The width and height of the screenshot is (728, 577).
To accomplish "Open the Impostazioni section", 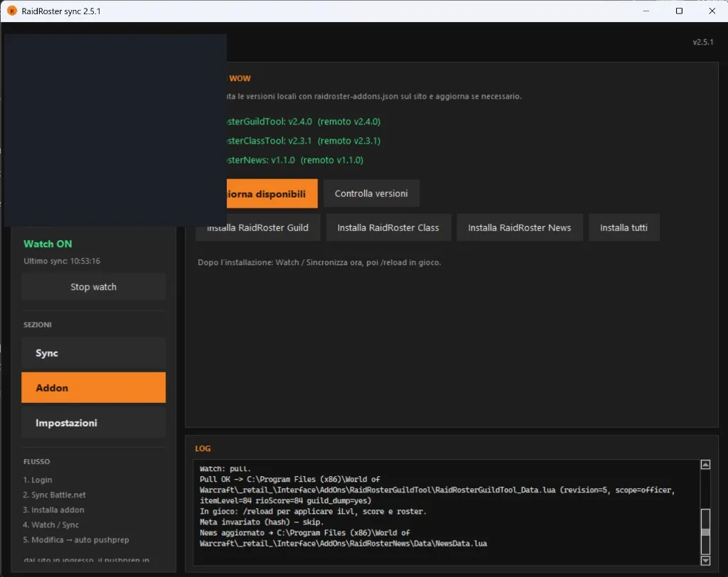I will pos(93,423).
